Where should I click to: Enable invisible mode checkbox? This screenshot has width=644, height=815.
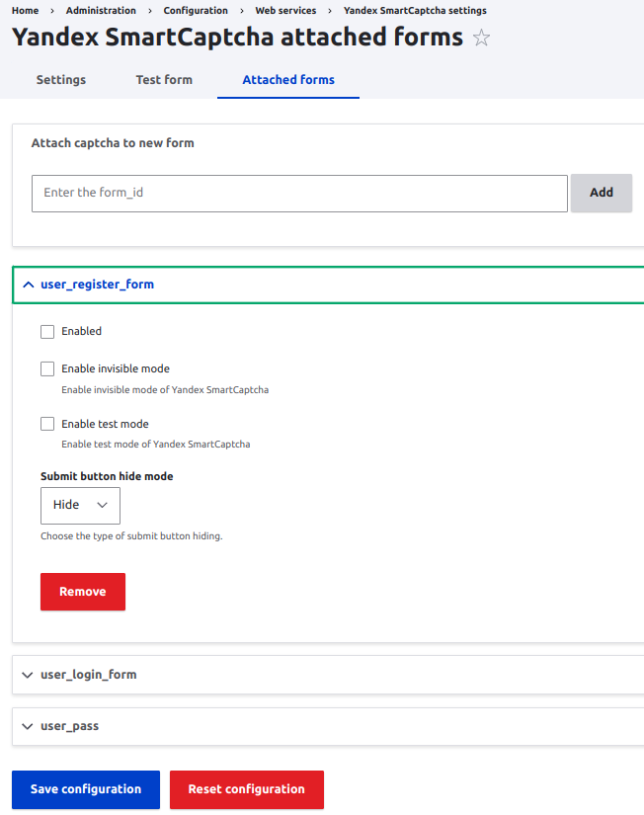pyautogui.click(x=47, y=369)
